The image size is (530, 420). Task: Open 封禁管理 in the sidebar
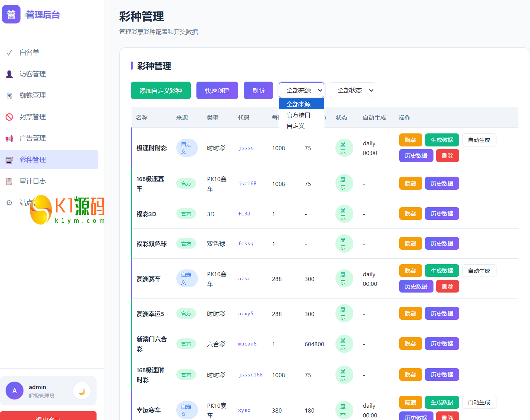point(49,117)
